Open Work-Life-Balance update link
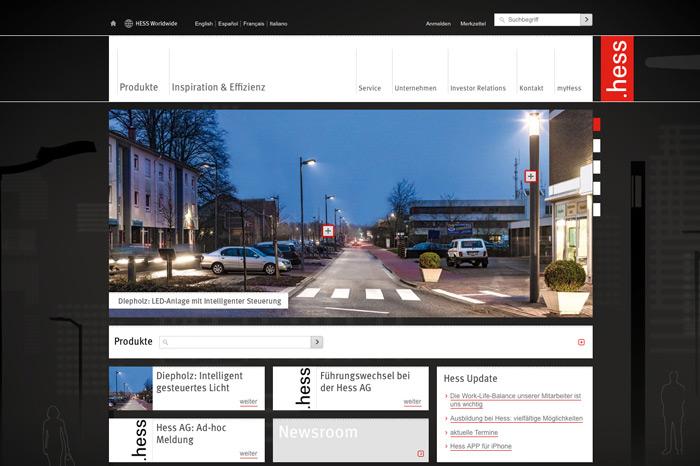700x466 pixels. coord(515,400)
